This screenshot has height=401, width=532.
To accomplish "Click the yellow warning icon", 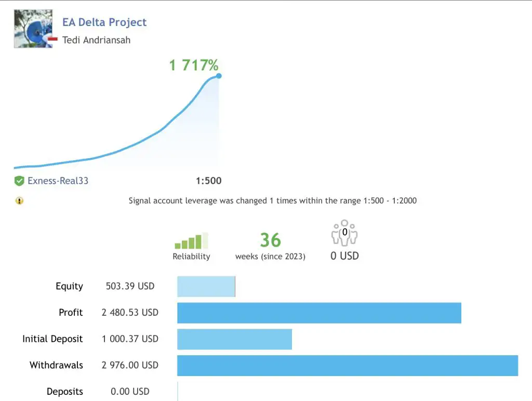I will click(x=19, y=201).
